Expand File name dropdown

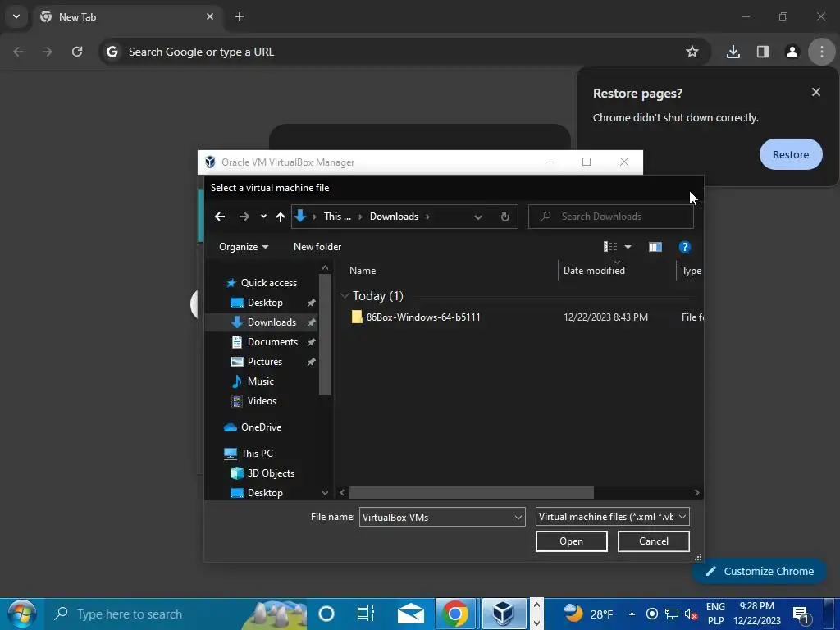(518, 517)
